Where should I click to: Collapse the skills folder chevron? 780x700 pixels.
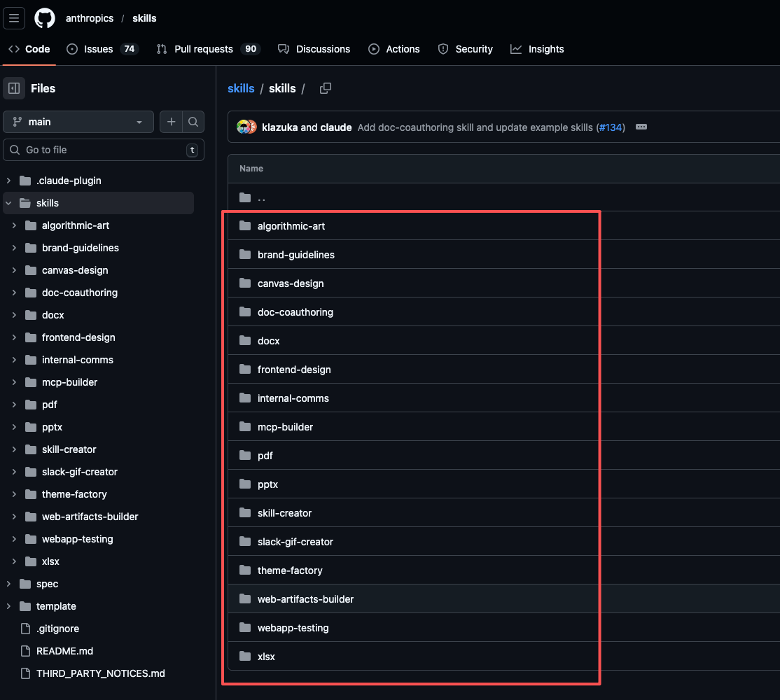[x=8, y=203]
